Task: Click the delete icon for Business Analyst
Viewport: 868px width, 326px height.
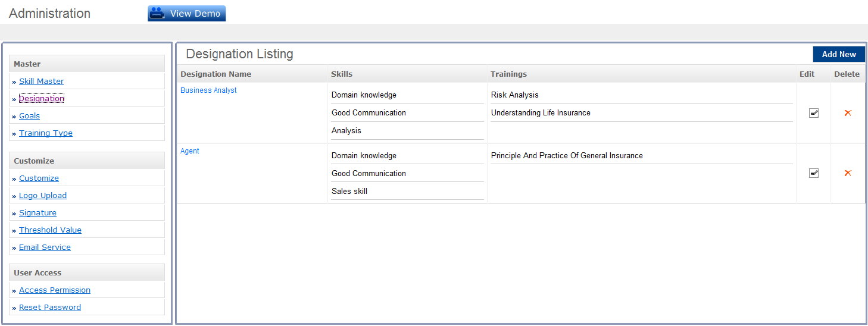Action: tap(848, 113)
